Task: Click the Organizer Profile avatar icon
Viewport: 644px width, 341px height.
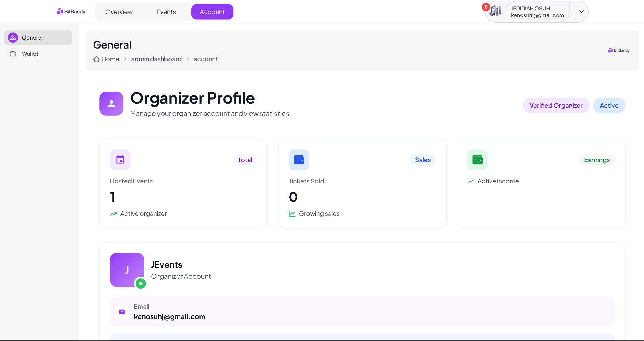Action: [x=111, y=103]
